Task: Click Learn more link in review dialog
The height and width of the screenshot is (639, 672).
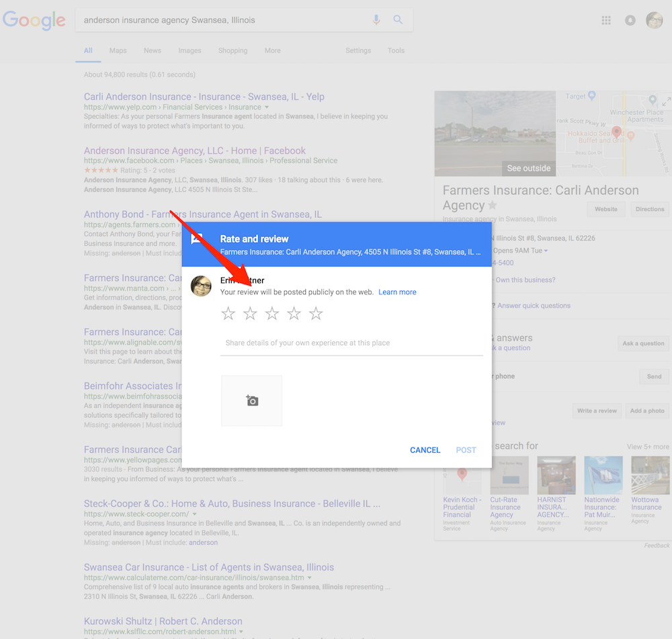Action: [397, 292]
